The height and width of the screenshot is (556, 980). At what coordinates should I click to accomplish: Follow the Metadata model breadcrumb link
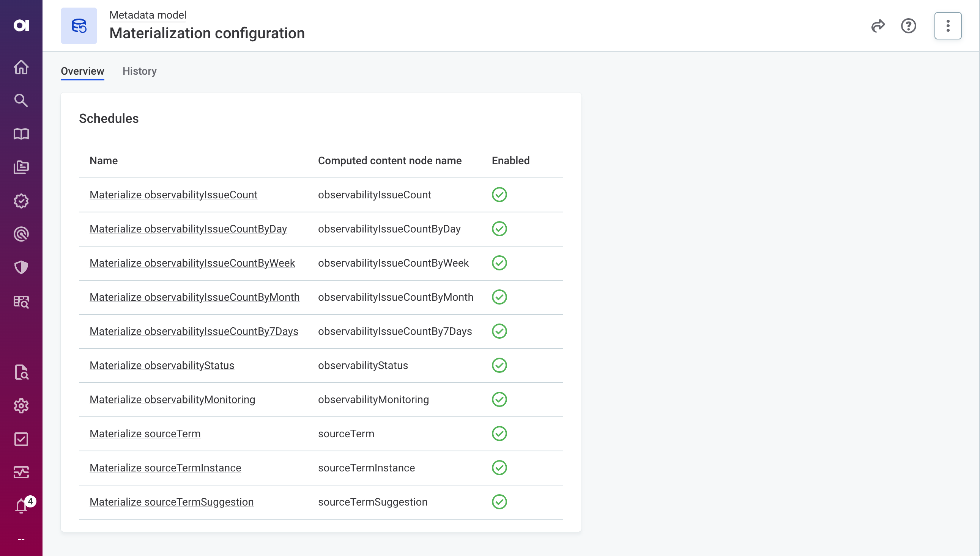tap(148, 15)
